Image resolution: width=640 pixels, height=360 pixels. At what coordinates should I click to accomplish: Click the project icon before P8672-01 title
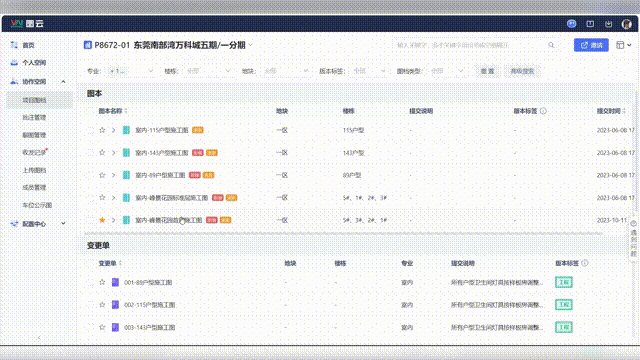coord(87,45)
